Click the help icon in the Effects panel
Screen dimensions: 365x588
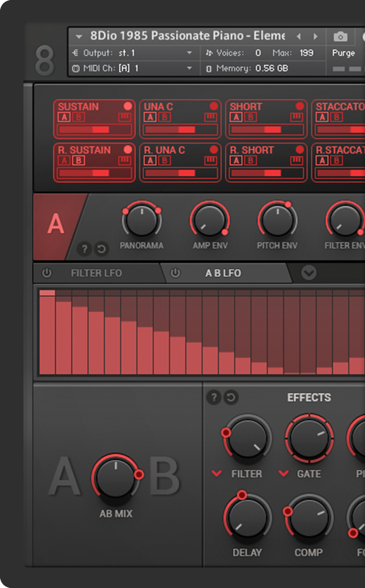(214, 397)
